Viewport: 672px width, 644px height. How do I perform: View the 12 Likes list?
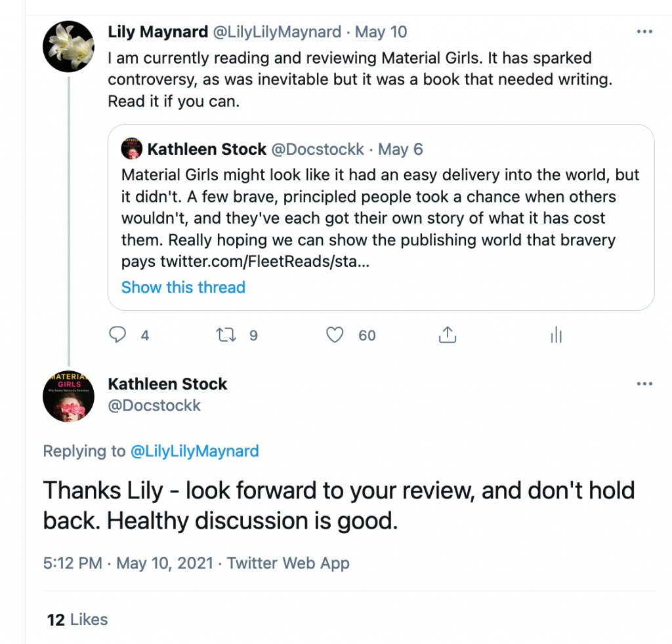tap(77, 619)
